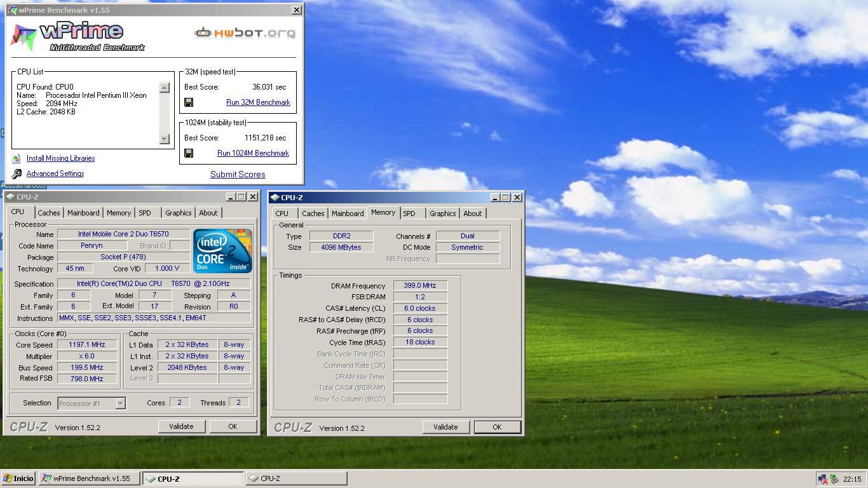The width and height of the screenshot is (868, 488).
Task: Click the second CPU-Z taskbar button
Action: 296,478
